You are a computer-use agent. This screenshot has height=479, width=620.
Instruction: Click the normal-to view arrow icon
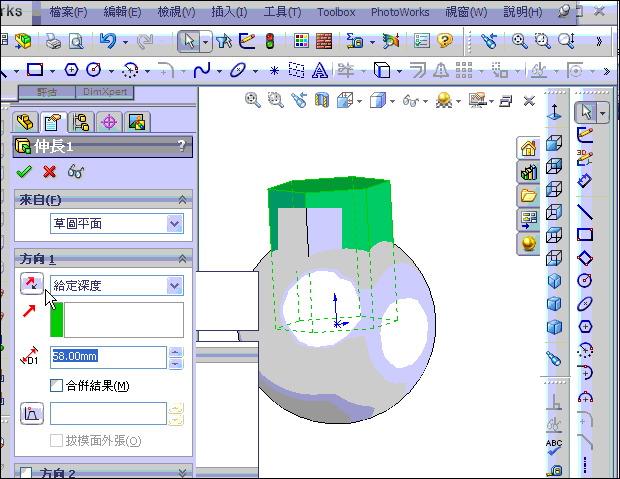click(x=554, y=112)
